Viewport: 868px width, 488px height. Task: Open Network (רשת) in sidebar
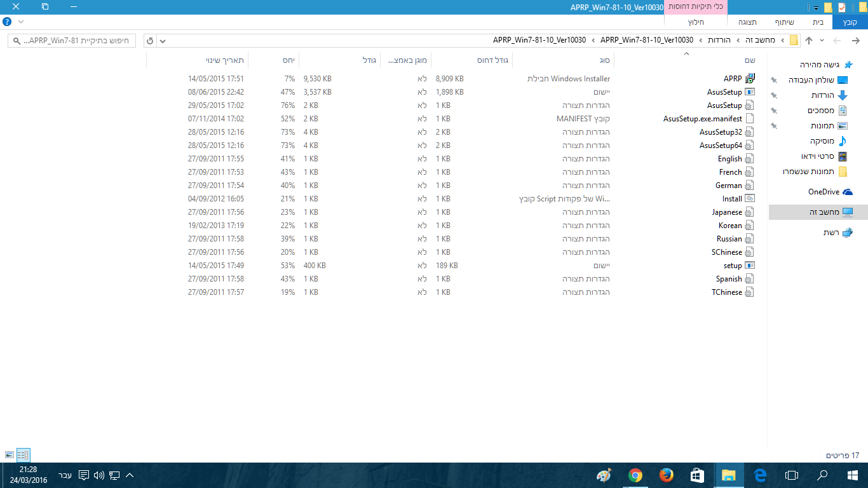(838, 233)
